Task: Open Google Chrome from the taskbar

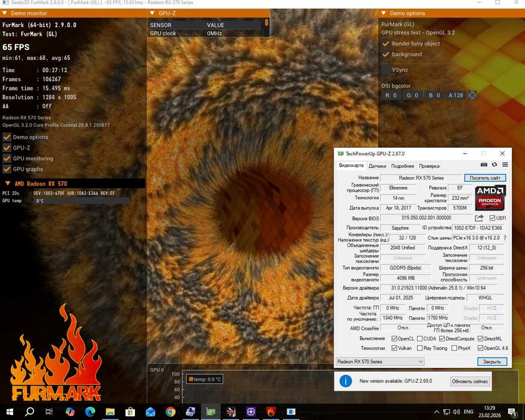Action: click(x=170, y=411)
